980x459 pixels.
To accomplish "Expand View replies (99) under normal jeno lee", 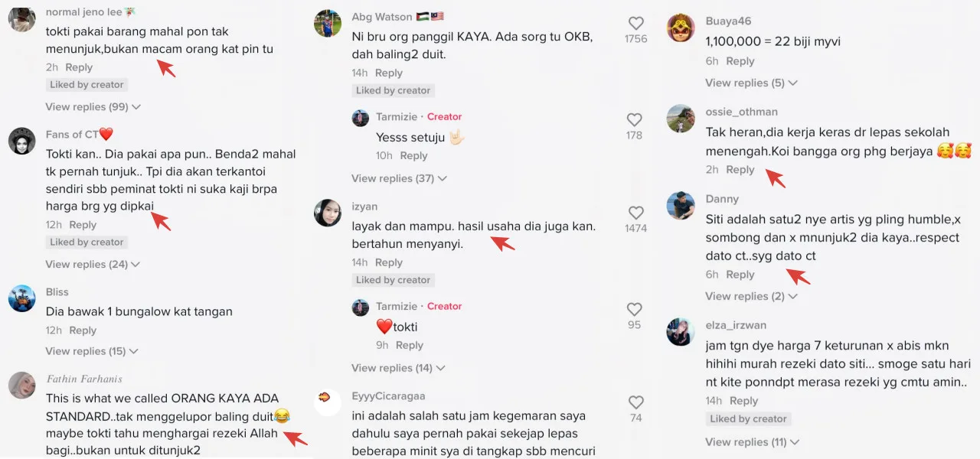I will pos(93,107).
